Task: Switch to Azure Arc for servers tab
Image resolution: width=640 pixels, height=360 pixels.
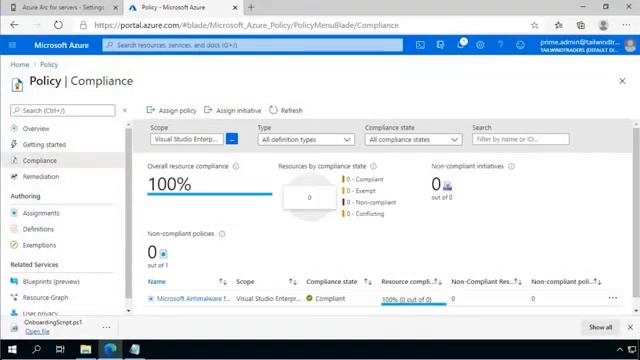Action: pos(63,7)
